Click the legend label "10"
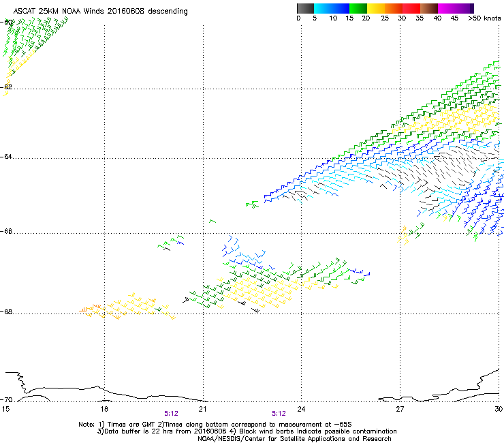The image size is (504, 443). [333, 18]
